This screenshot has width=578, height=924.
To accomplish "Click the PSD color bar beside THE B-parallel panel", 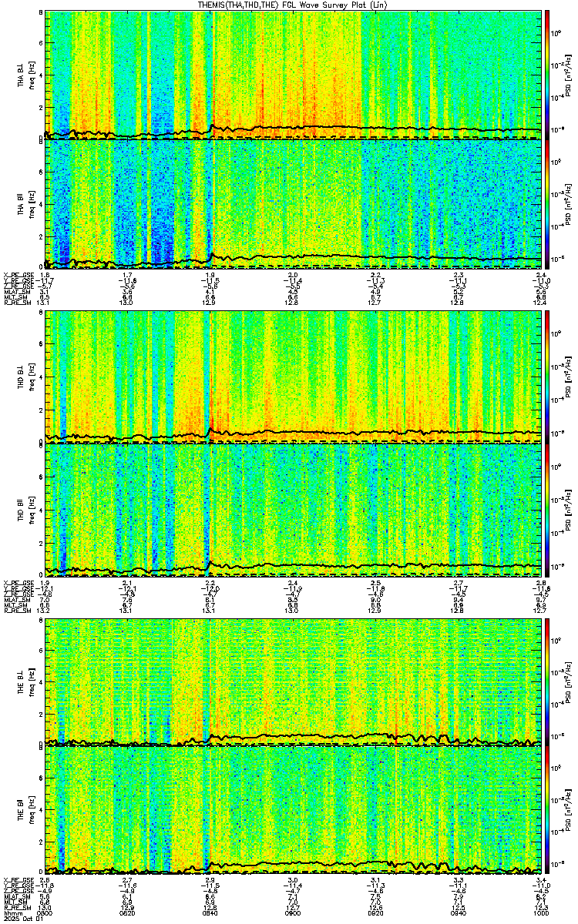I will (x=548, y=811).
